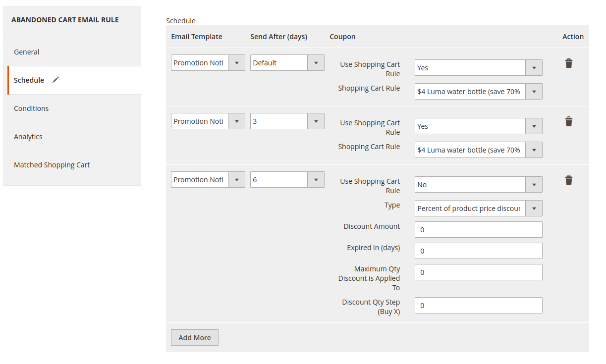606x364 pixels.
Task: Open Use Shopping Cart Rule dropdown set to No
Action: click(x=478, y=185)
